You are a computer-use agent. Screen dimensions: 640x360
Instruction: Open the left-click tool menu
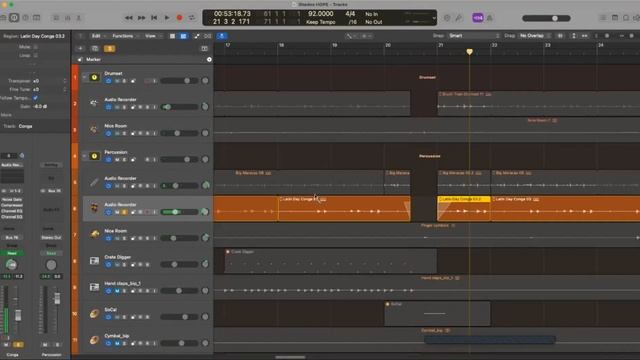coord(351,36)
